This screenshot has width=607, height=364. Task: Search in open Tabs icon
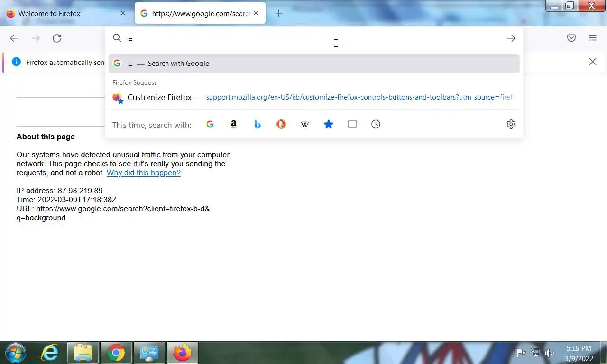pyautogui.click(x=352, y=124)
